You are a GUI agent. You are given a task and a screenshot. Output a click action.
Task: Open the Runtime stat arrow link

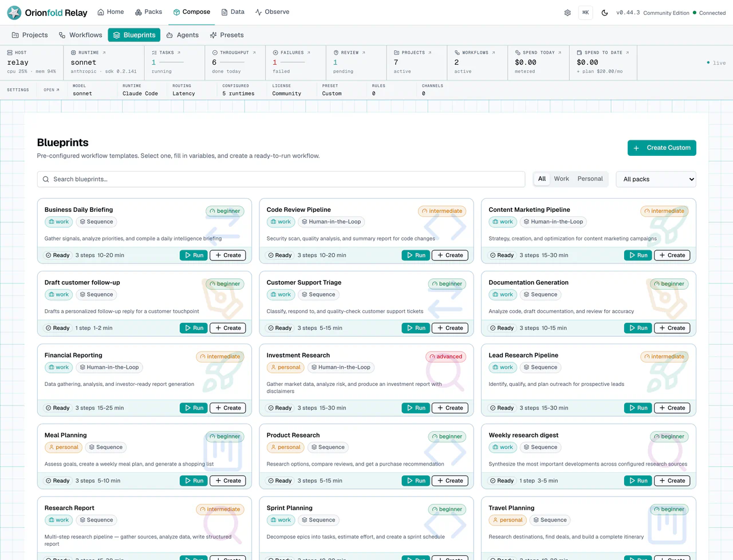coord(104,53)
